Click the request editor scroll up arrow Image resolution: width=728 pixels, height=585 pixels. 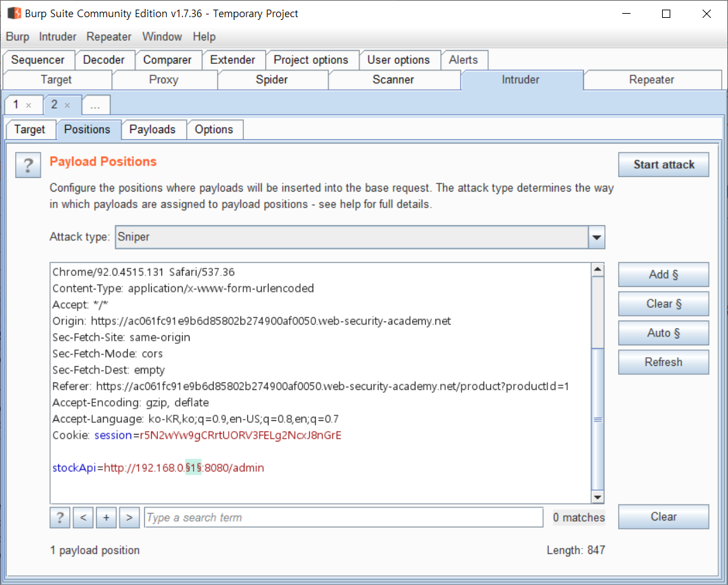598,270
